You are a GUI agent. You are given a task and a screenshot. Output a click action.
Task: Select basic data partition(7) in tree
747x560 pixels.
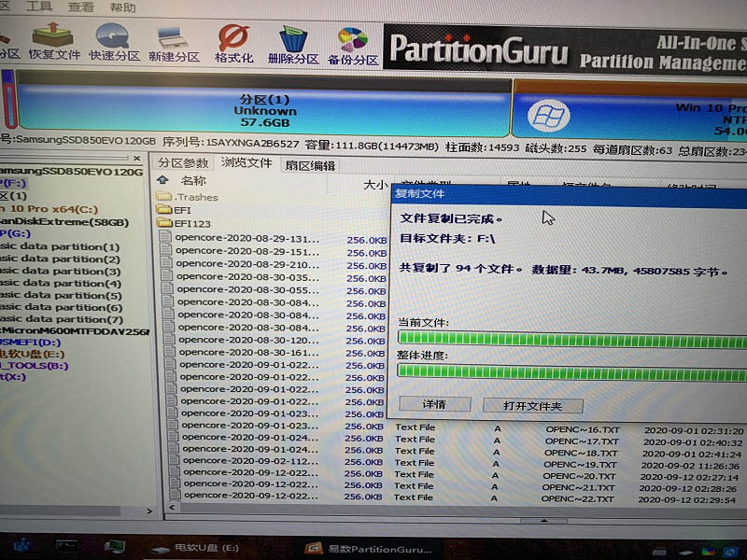(x=62, y=319)
